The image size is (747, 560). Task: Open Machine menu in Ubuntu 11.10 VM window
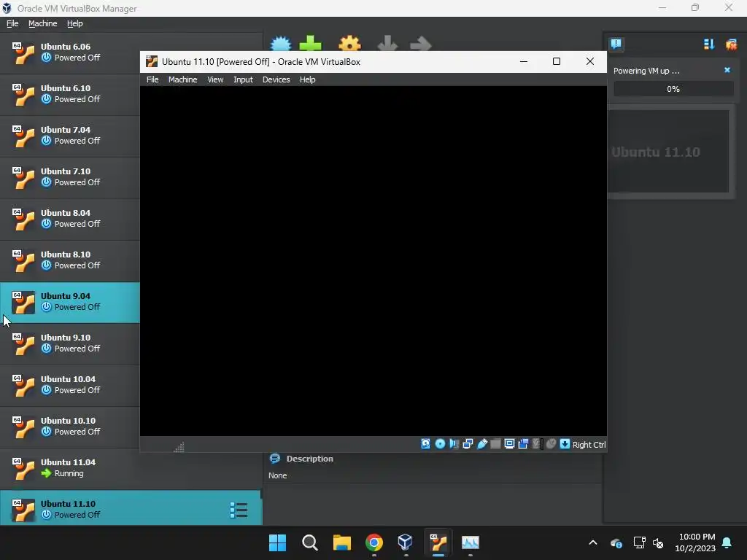pos(182,79)
